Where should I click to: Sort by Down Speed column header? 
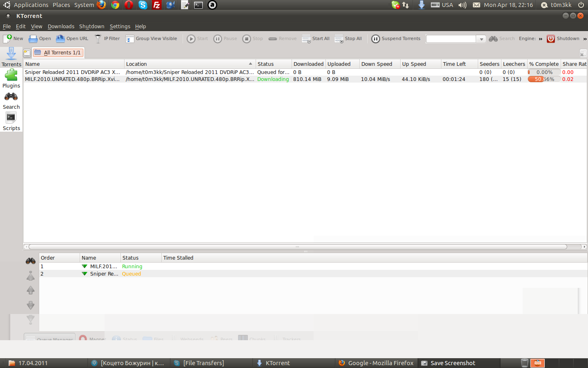380,64
